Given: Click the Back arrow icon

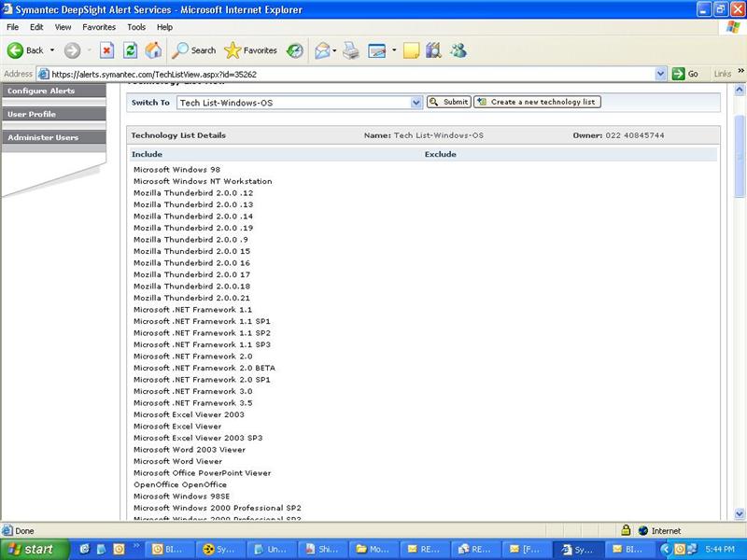Looking at the screenshot, I should pyautogui.click(x=15, y=50).
